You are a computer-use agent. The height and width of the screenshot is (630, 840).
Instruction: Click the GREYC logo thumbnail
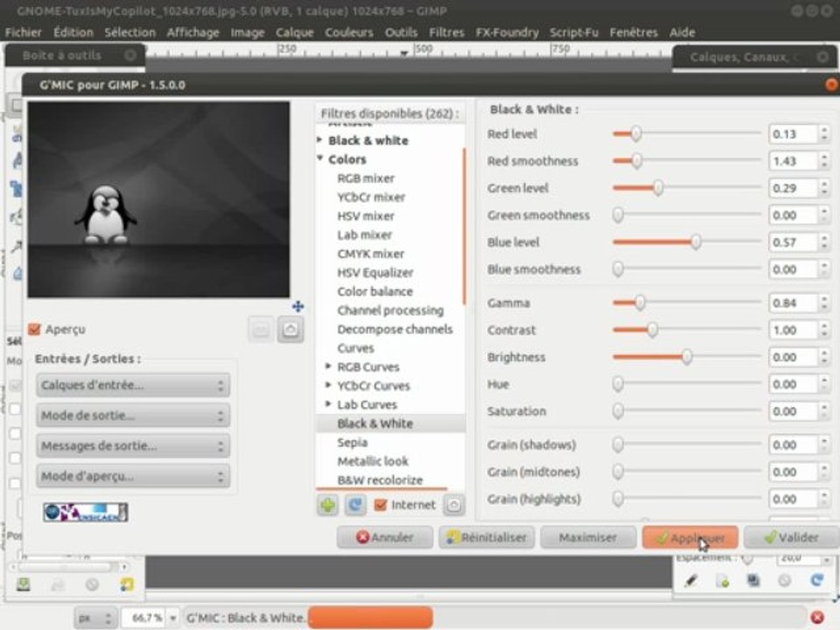pyautogui.click(x=86, y=512)
